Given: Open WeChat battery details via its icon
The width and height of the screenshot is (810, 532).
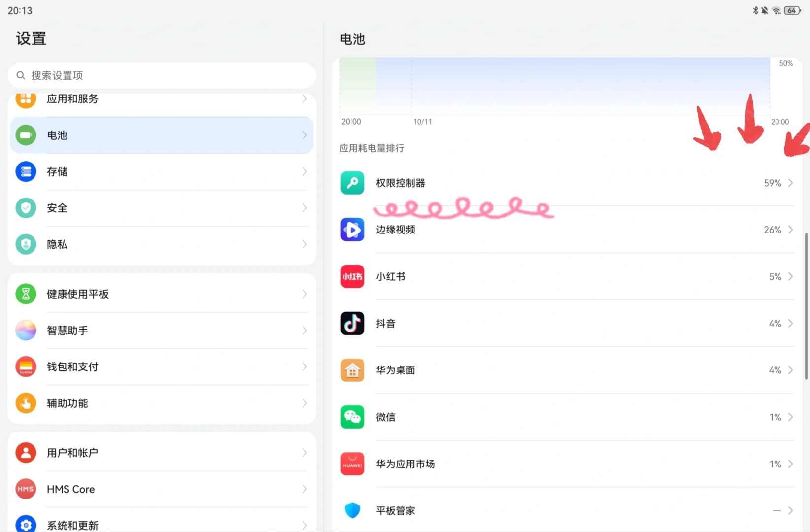Looking at the screenshot, I should (x=352, y=417).
